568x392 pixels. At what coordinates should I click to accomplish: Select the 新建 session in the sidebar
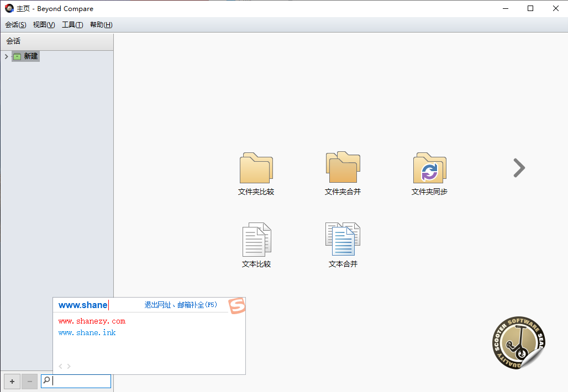click(30, 56)
